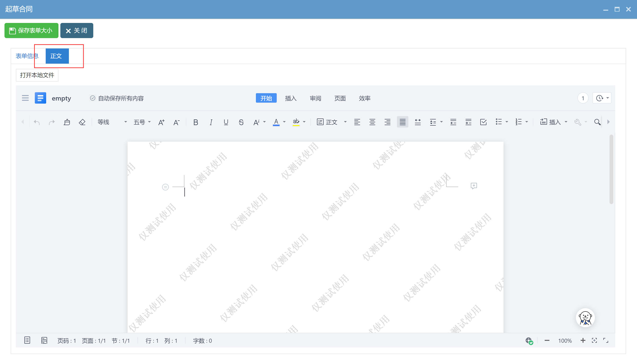Open the assistant mascot icon
This screenshot has width=637, height=364.
tap(585, 318)
